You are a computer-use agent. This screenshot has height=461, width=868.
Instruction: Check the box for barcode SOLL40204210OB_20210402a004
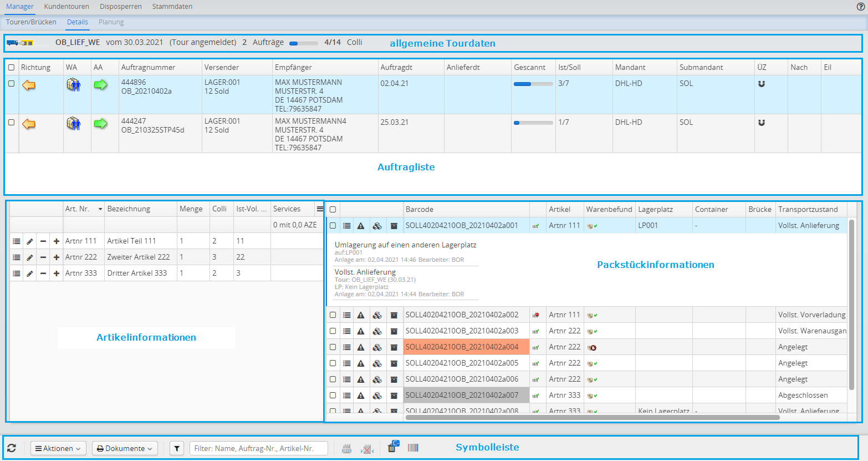coord(333,347)
